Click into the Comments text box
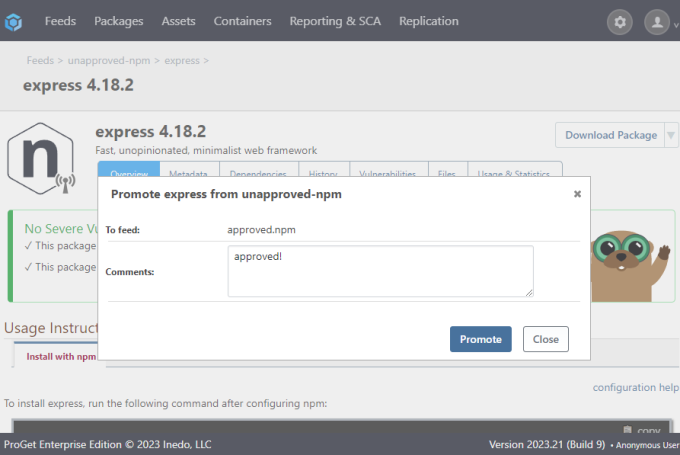The width and height of the screenshot is (680, 455). point(380,271)
